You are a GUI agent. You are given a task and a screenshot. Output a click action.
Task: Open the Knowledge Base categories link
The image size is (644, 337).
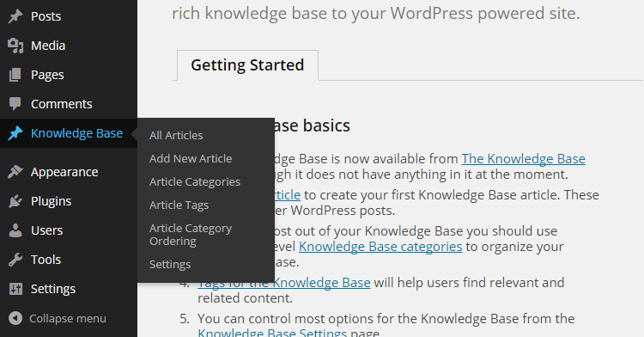click(x=380, y=247)
